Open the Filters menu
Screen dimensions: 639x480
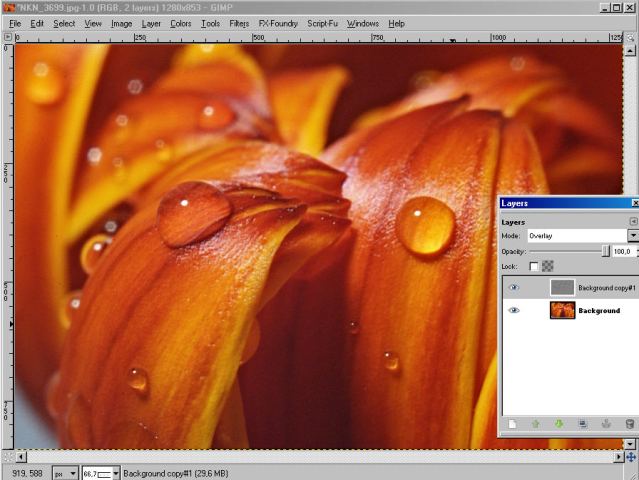click(x=239, y=24)
